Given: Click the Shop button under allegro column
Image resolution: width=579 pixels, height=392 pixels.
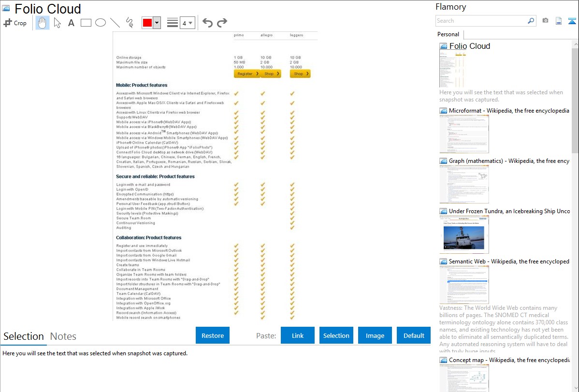Looking at the screenshot, I should click(271, 73).
